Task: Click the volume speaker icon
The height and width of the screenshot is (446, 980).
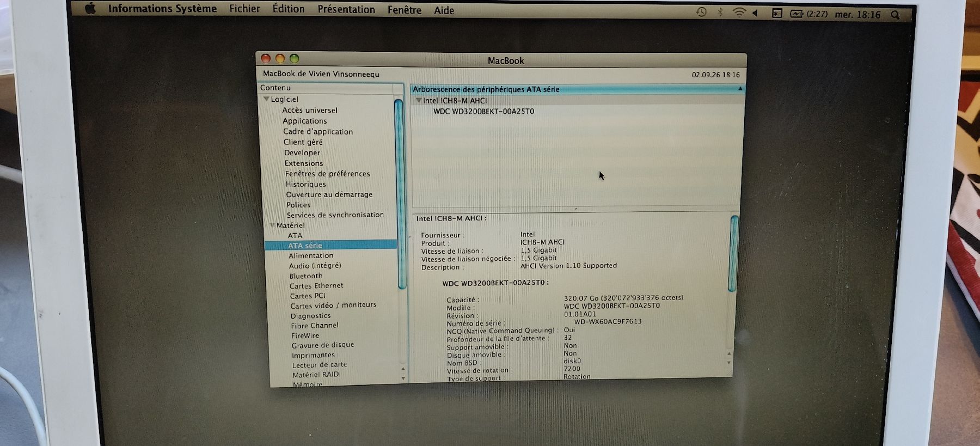Action: tap(756, 13)
